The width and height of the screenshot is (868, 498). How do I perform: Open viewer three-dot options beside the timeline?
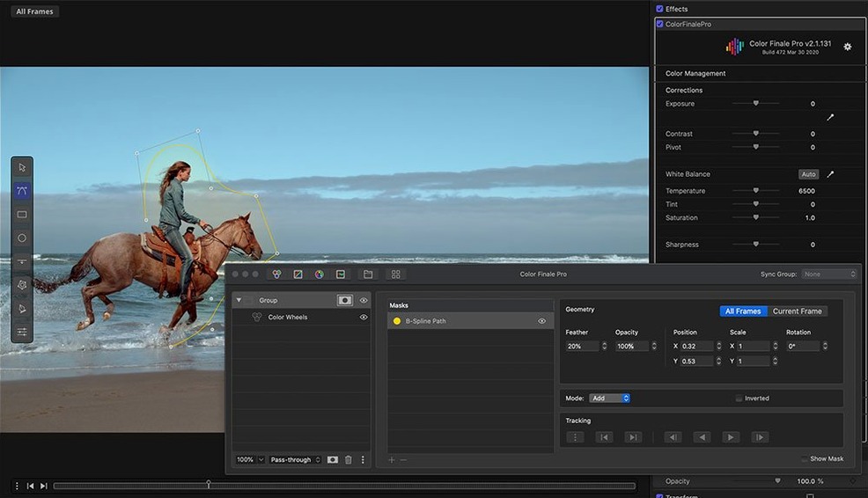(x=17, y=486)
